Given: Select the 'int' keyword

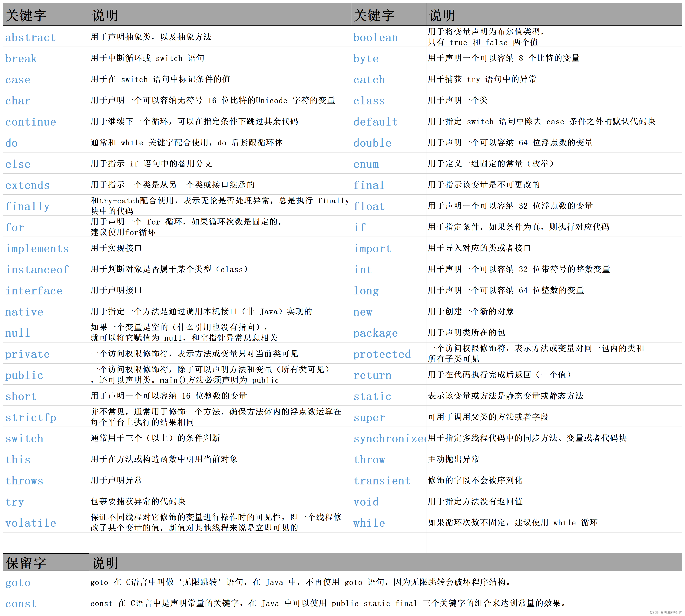Looking at the screenshot, I should 363,269.
